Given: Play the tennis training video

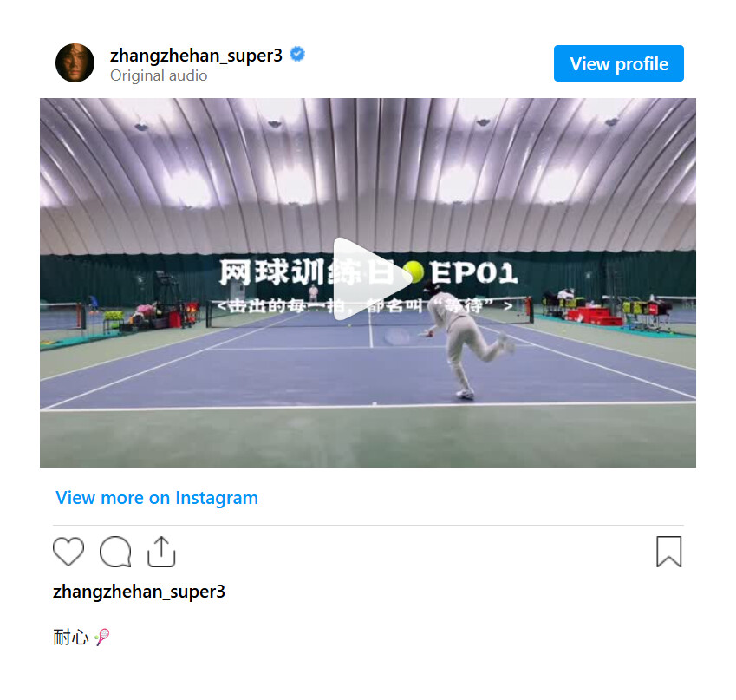Looking at the screenshot, I should [368, 279].
